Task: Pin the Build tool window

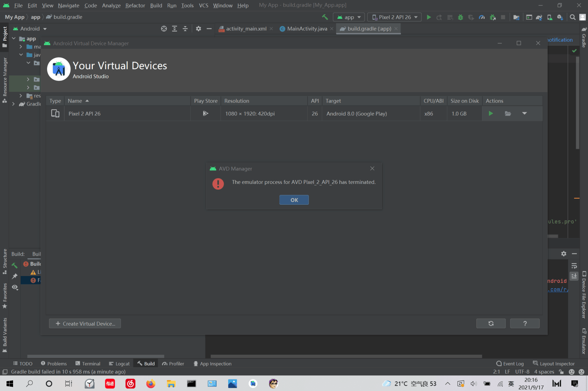Action: pos(15,276)
